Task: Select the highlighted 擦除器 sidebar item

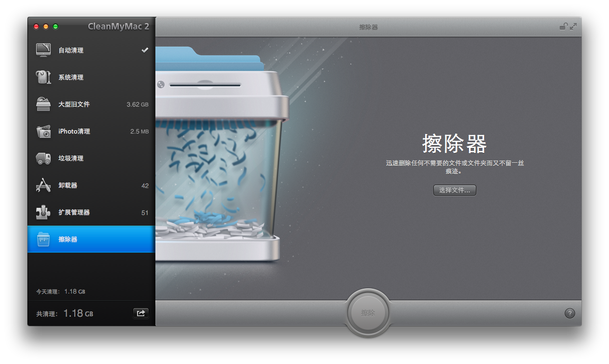Action: coord(91,239)
